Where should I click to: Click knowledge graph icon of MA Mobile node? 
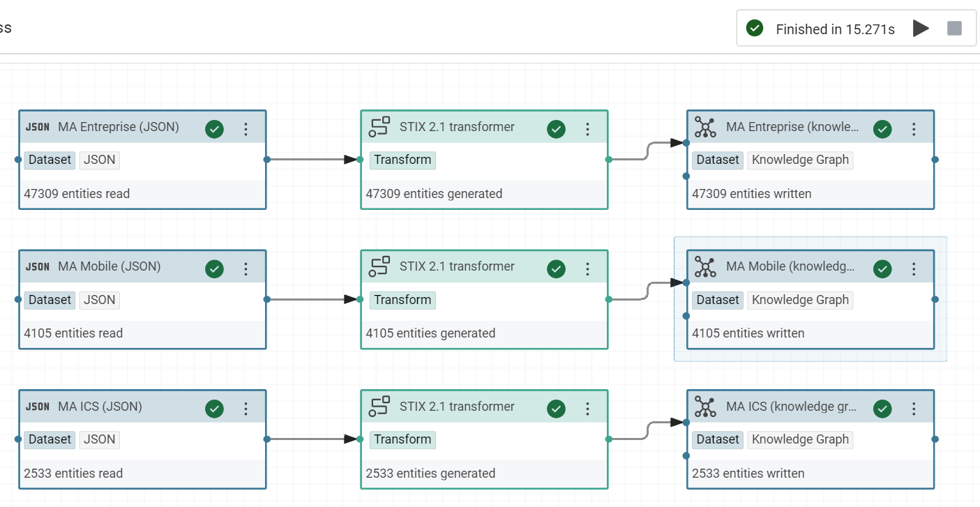[x=705, y=267]
